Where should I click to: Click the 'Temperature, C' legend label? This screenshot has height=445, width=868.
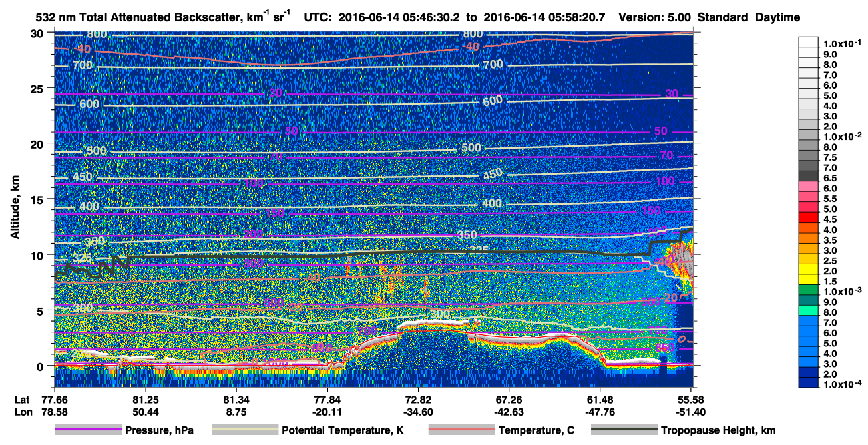click(536, 430)
